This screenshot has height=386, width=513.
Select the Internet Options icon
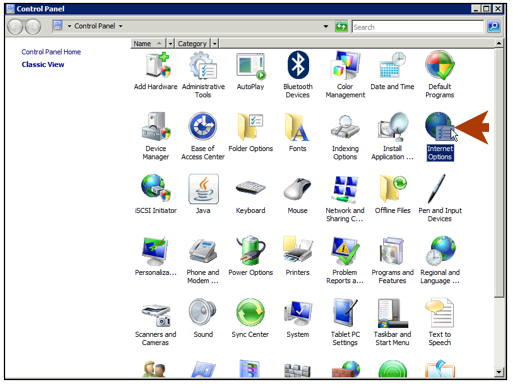click(x=440, y=137)
